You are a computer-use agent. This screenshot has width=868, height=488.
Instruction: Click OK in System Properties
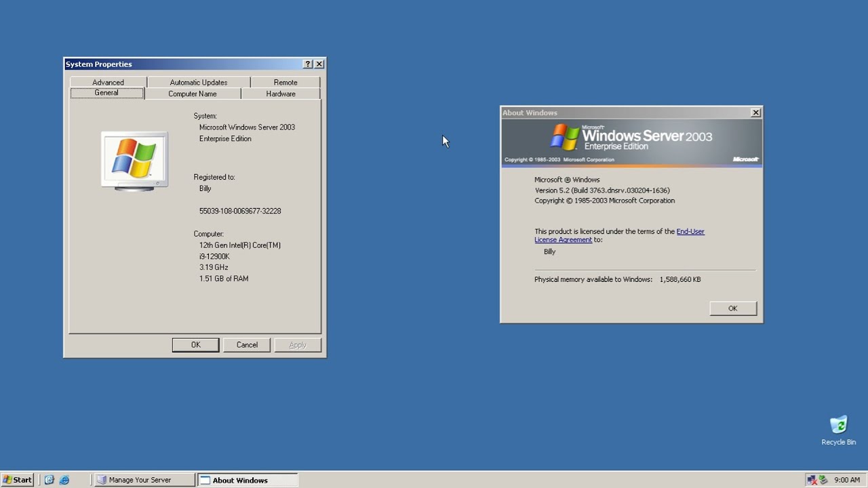point(195,345)
